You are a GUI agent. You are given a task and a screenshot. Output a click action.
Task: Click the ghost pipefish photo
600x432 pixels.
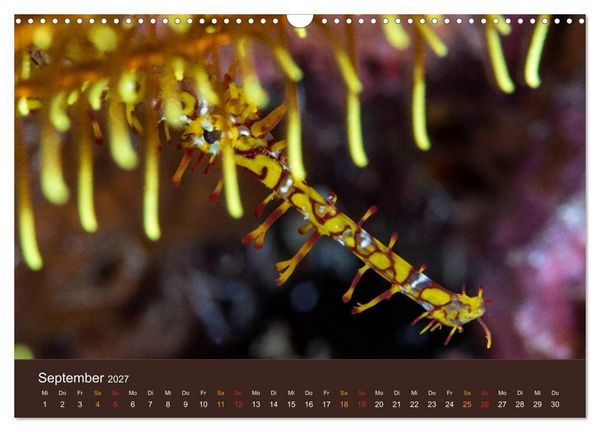(300, 187)
